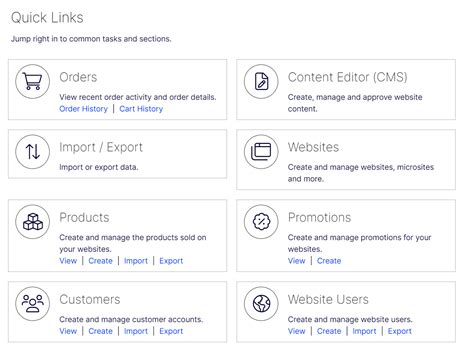Export customers via the Customers Export link
Screen dimensions: 474x361
tap(171, 331)
